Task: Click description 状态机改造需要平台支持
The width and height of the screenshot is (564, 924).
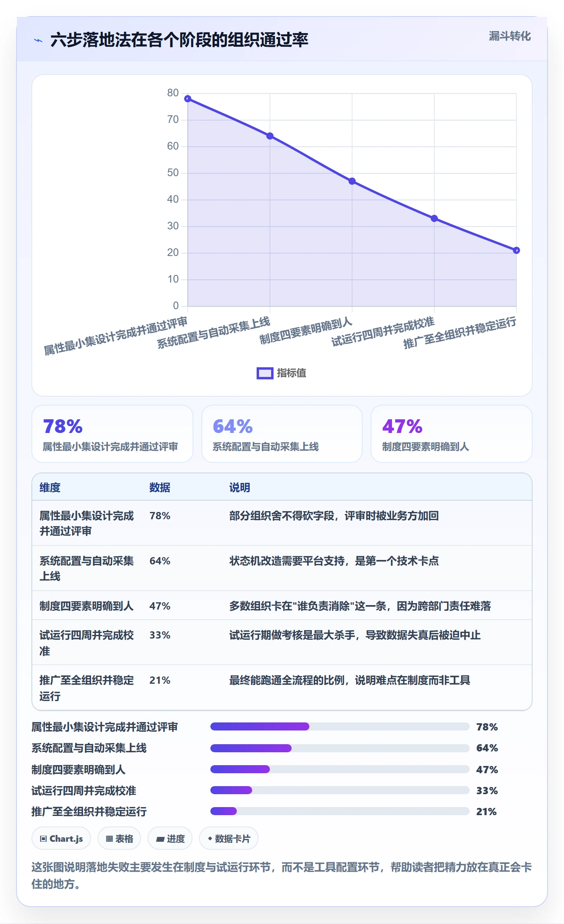Action: (x=334, y=561)
